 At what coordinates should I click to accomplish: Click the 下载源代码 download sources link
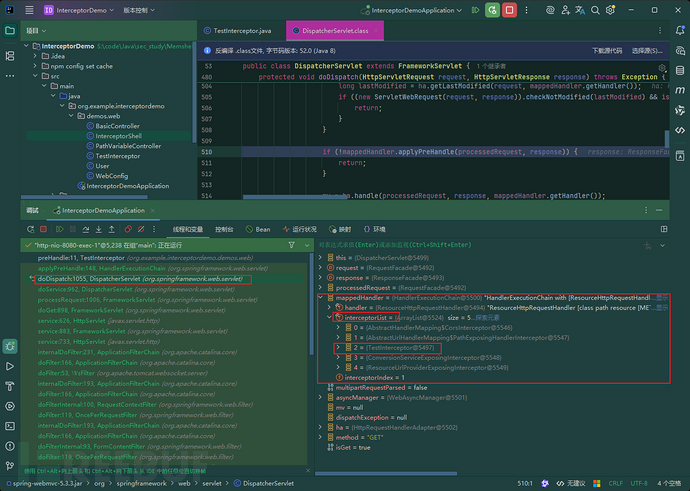(x=610, y=48)
